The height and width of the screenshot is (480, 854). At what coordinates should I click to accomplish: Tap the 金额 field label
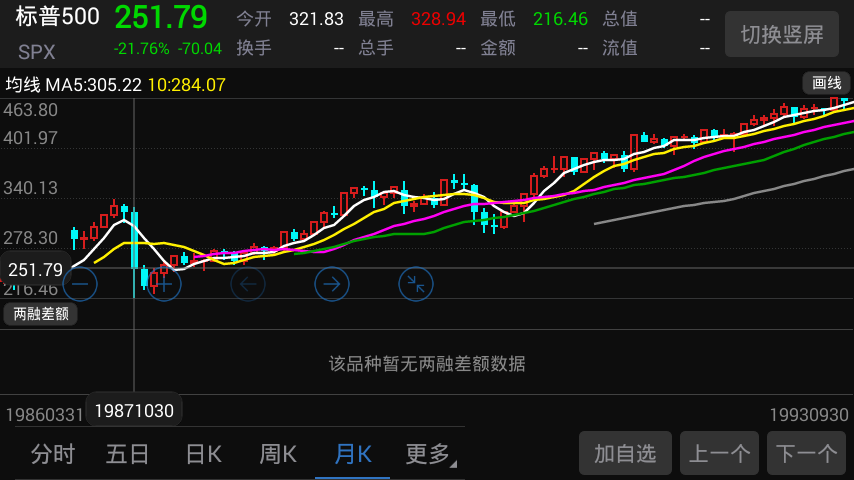tap(498, 48)
